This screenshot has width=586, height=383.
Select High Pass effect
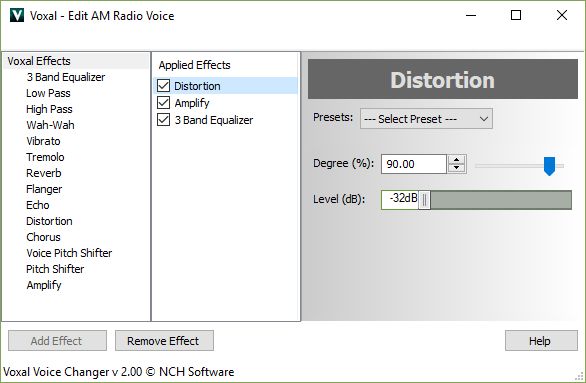tap(49, 109)
